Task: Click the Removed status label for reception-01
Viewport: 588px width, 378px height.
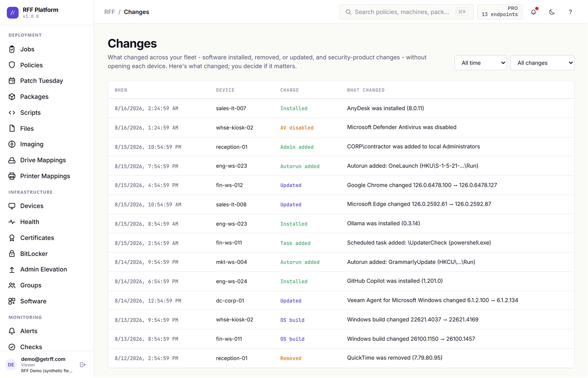Action: click(x=291, y=358)
